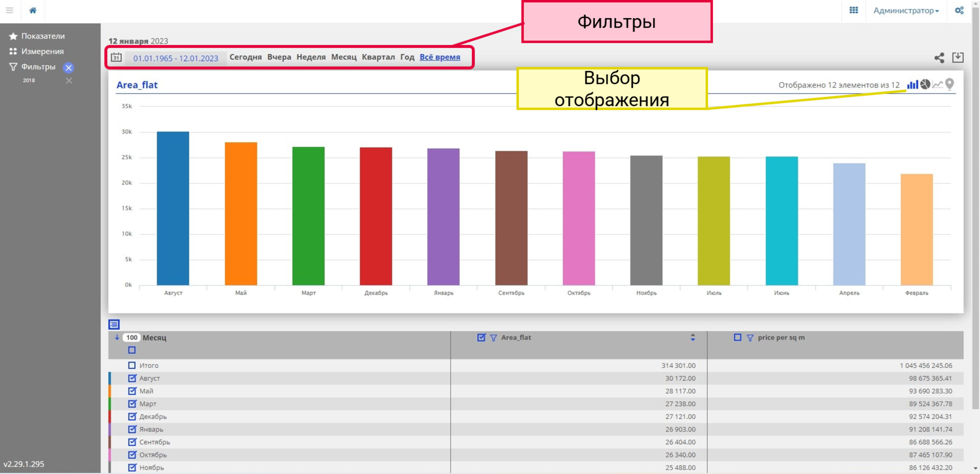980x474 pixels.
Task: Click the filter funnel icon for price per sq m
Action: (750, 338)
